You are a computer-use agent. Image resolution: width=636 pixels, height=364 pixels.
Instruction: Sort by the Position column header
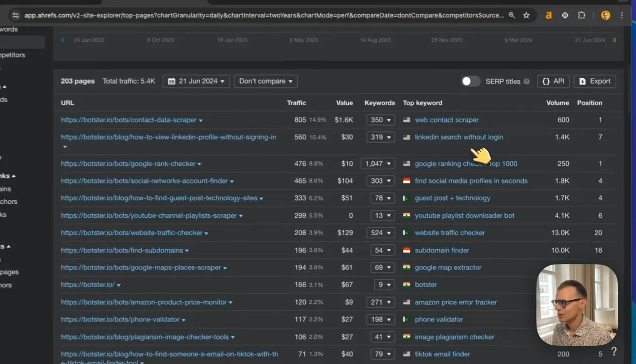pos(589,103)
